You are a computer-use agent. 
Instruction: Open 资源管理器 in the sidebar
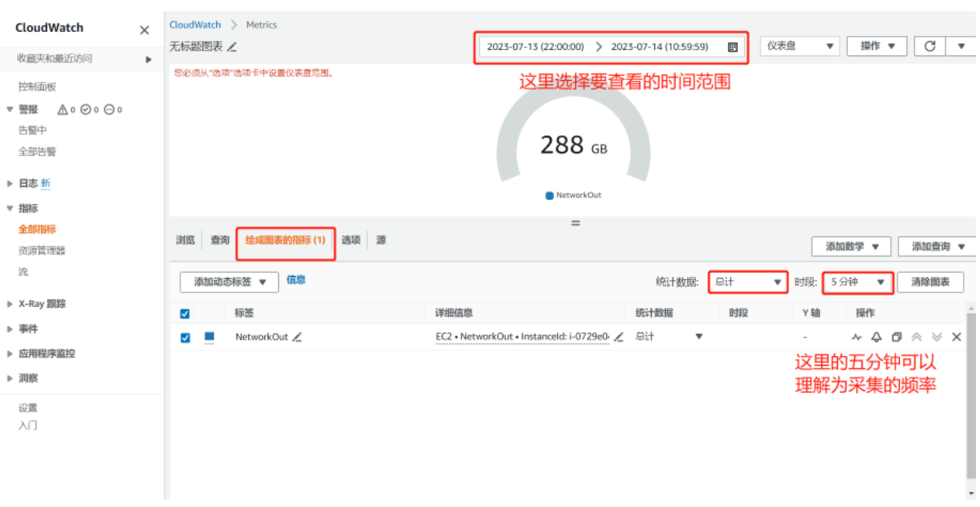tap(42, 251)
